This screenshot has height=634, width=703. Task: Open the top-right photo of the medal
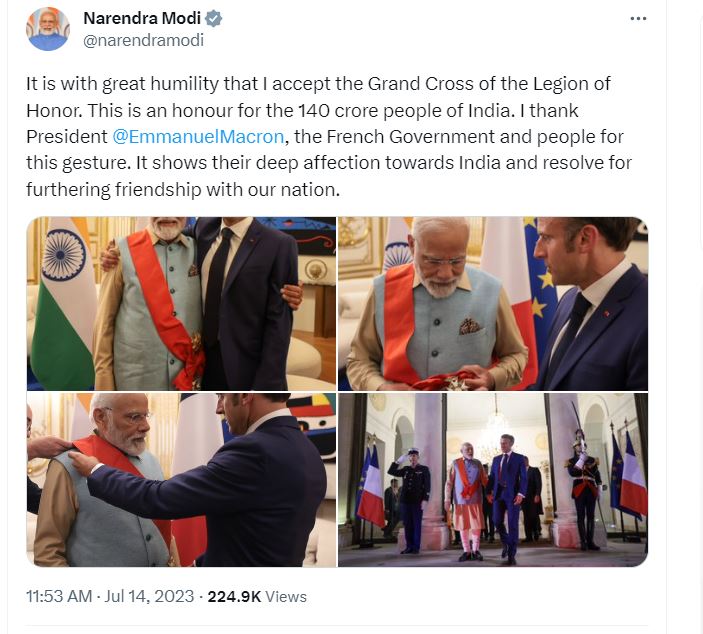[492, 303]
